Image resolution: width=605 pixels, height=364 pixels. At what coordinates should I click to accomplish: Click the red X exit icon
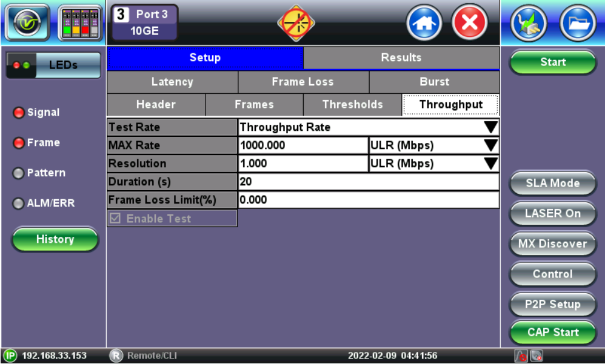tap(470, 24)
